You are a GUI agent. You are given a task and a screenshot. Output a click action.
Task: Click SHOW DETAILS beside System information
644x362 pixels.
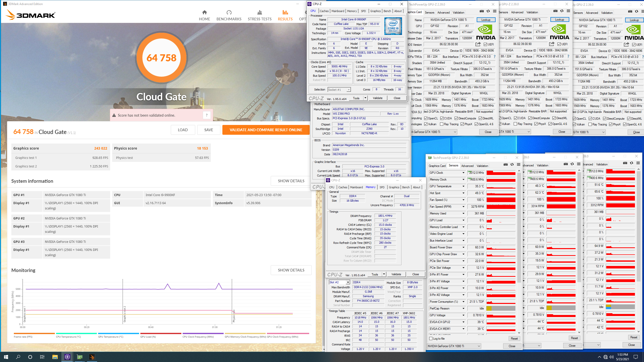(291, 181)
